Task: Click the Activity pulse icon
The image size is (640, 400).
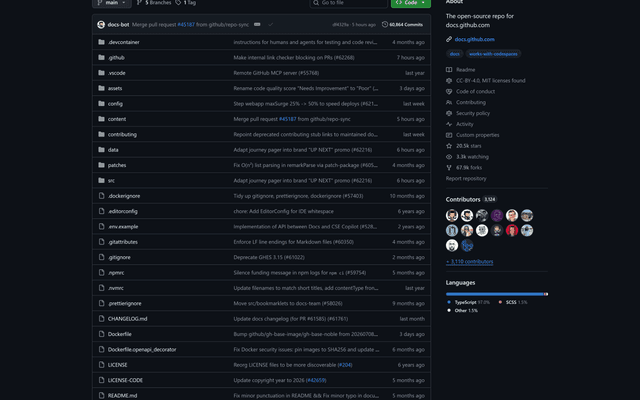Action: 449,124
